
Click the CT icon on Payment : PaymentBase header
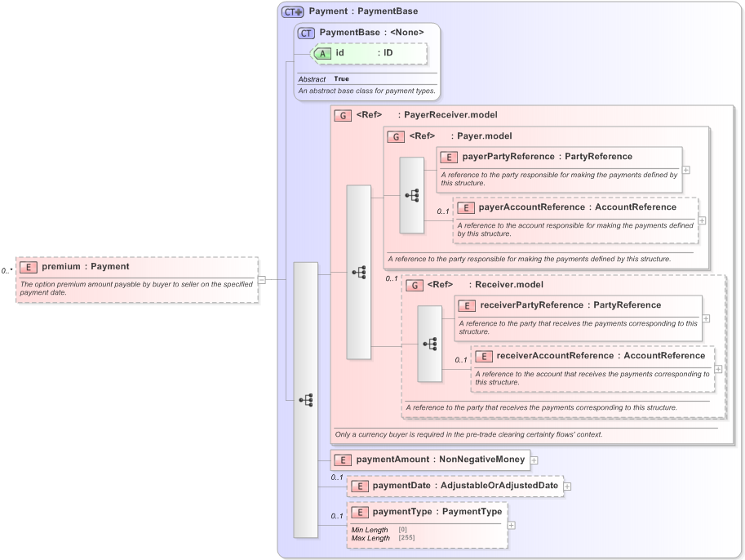[291, 11]
